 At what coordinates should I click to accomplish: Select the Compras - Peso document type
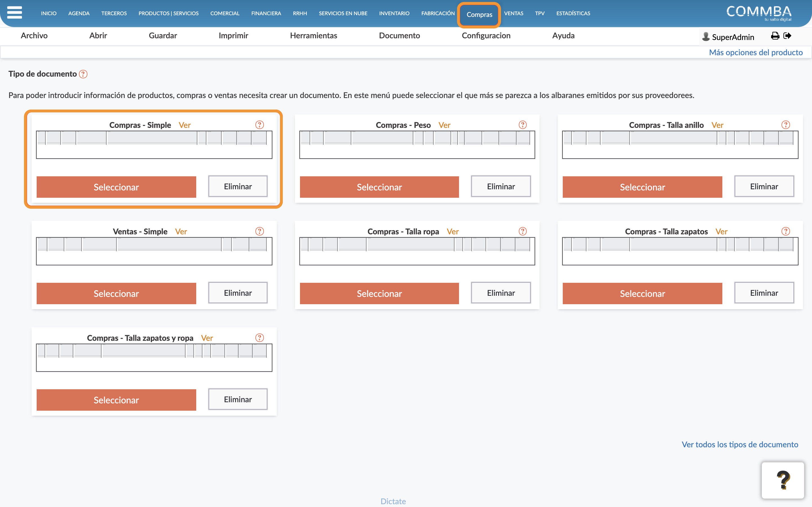click(x=379, y=187)
